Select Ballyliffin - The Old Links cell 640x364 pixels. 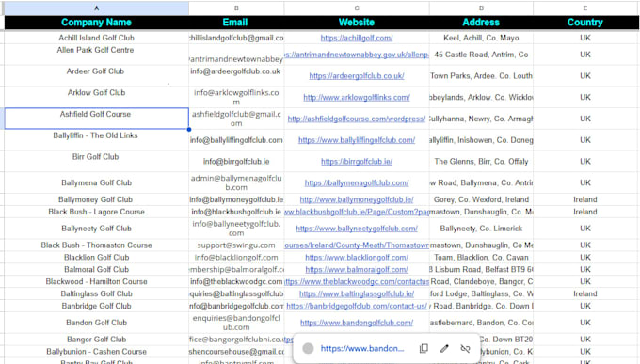coord(96,140)
